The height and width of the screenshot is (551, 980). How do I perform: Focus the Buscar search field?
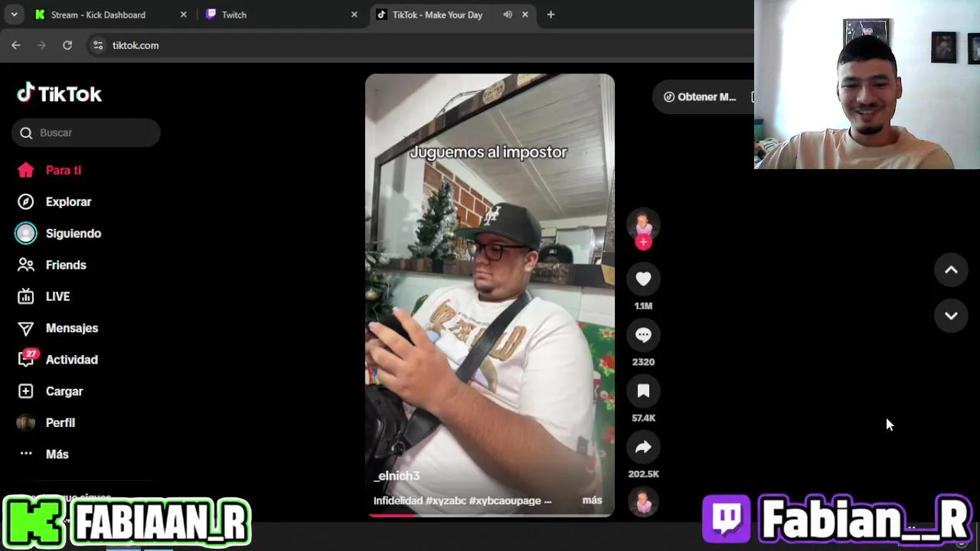point(86,132)
